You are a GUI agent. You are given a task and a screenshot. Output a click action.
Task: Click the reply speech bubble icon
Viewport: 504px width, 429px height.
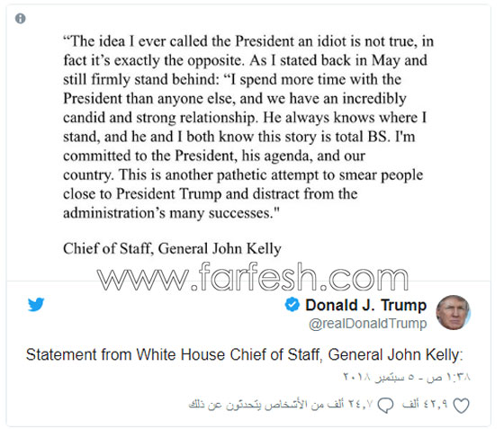pos(385,406)
